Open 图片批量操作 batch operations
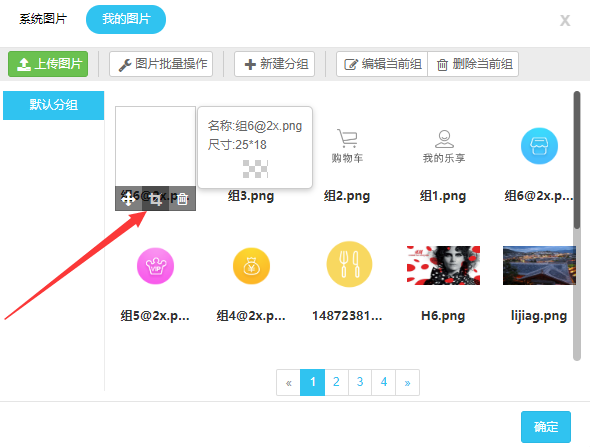Image resolution: width=590 pixels, height=447 pixels. click(x=161, y=64)
